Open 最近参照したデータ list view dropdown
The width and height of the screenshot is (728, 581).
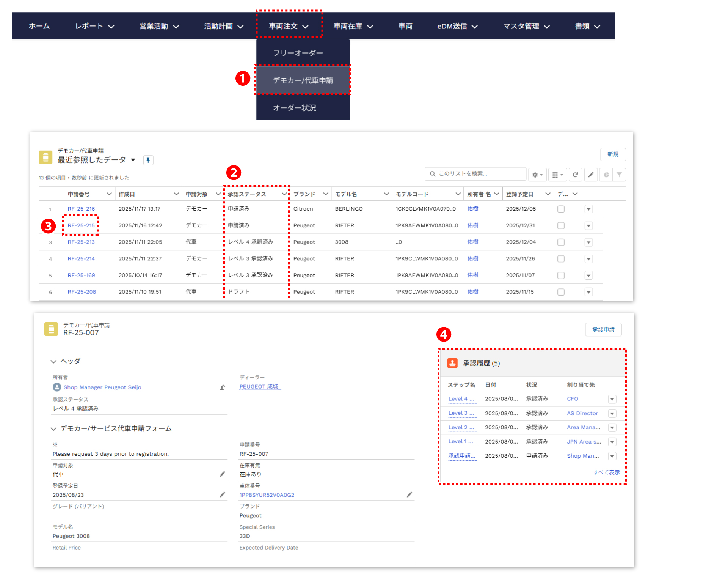click(x=133, y=160)
